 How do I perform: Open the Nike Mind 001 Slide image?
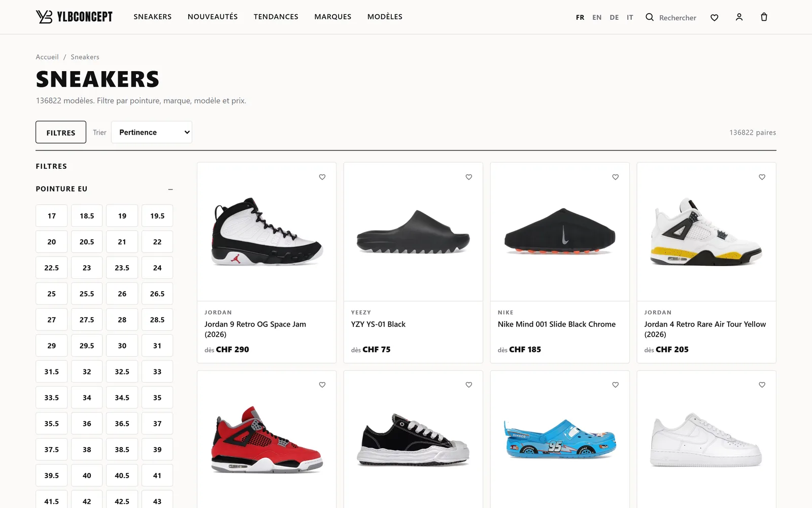[560, 232]
